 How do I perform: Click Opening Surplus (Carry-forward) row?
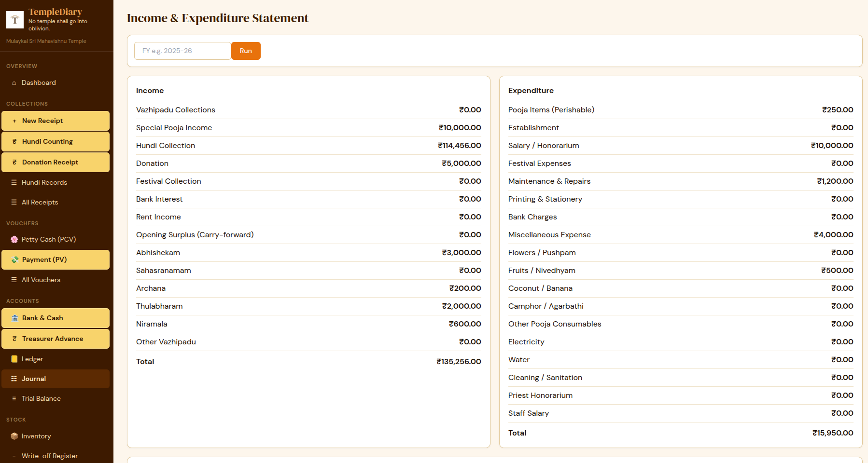click(308, 235)
